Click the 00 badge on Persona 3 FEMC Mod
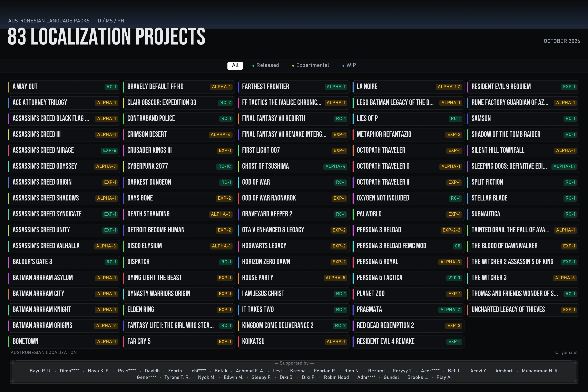Screen dimensions: 588x392 458,246
